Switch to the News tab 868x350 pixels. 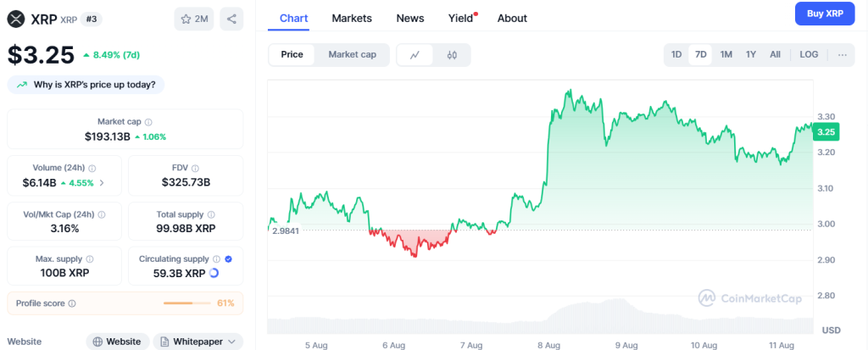tap(410, 18)
